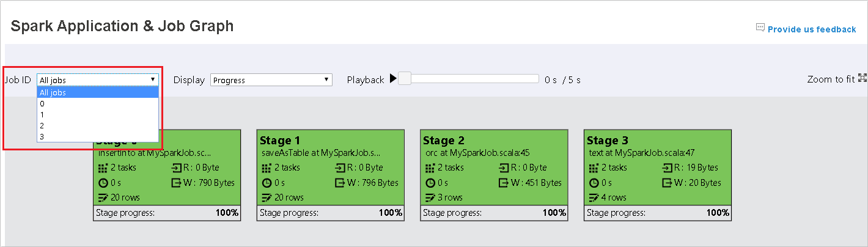Image resolution: width=868 pixels, height=247 pixels.
Task: Click the Zoom to fit icon
Action: [x=862, y=78]
